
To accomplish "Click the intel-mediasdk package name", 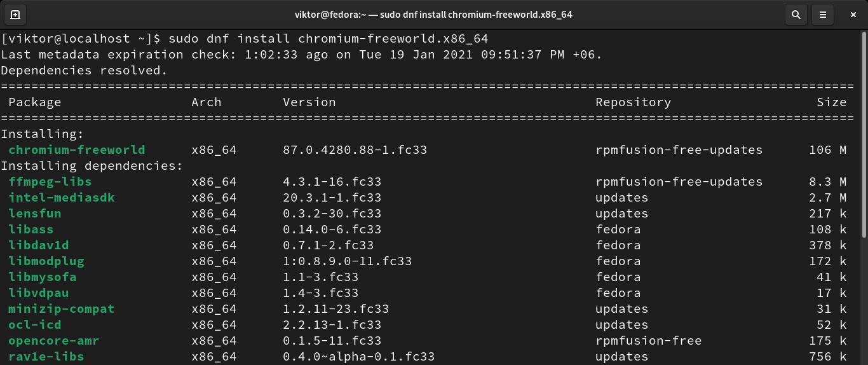I will click(62, 198).
